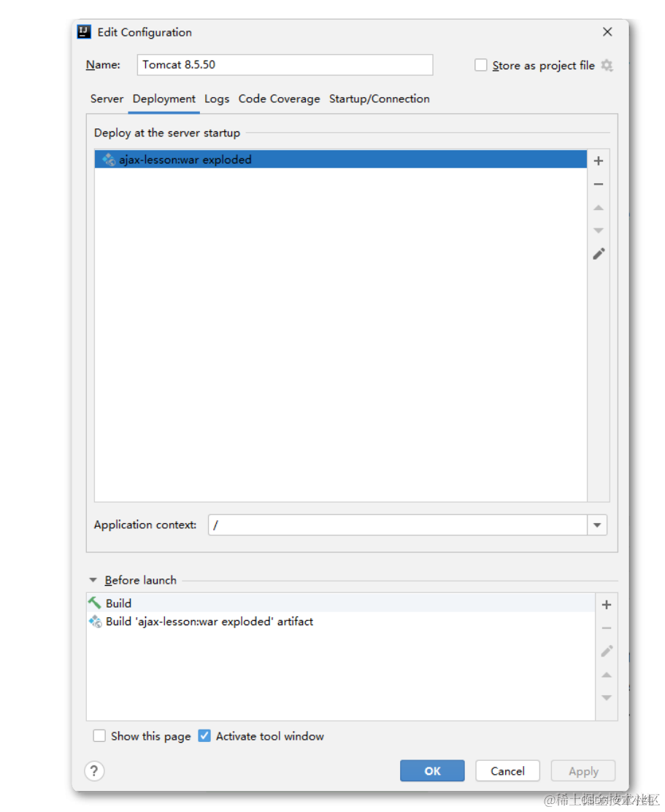Edit deployment artifact with pencil icon

click(599, 254)
